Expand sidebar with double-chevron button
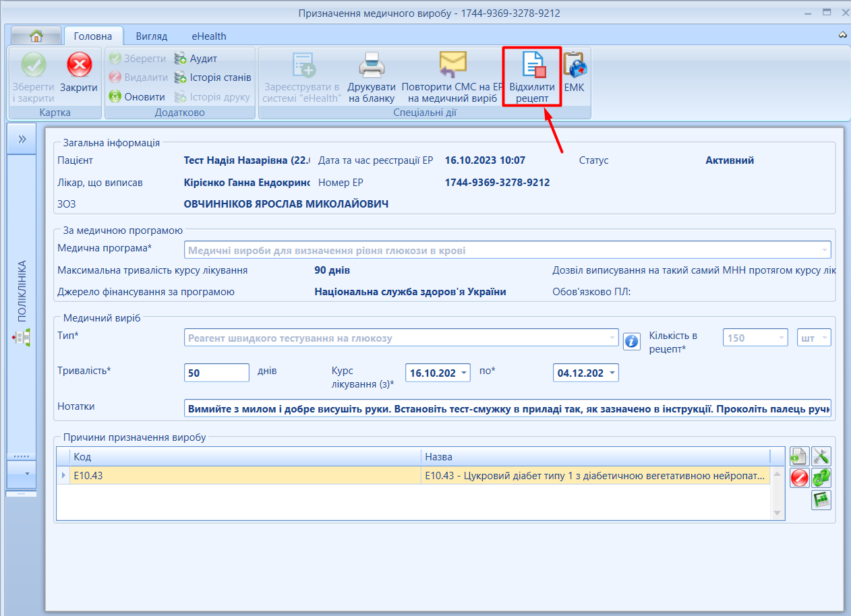The width and height of the screenshot is (851, 616). pos(22,139)
